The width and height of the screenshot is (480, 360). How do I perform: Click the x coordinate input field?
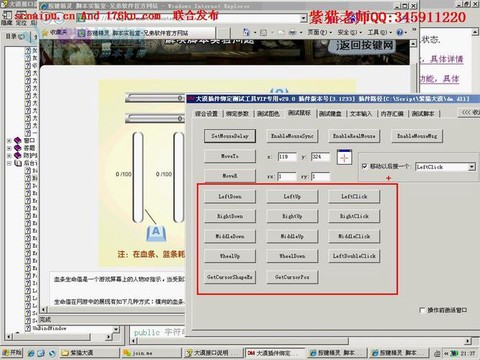287,157
